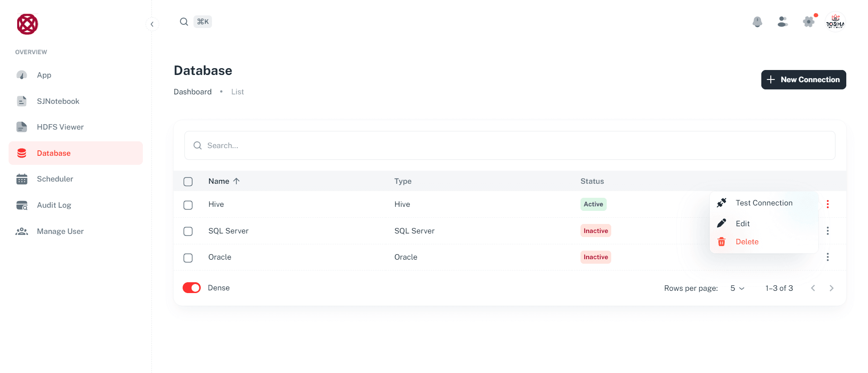Viewport: 868px width, 373px height.
Task: Collapse the sidebar with chevron button
Action: [152, 24]
